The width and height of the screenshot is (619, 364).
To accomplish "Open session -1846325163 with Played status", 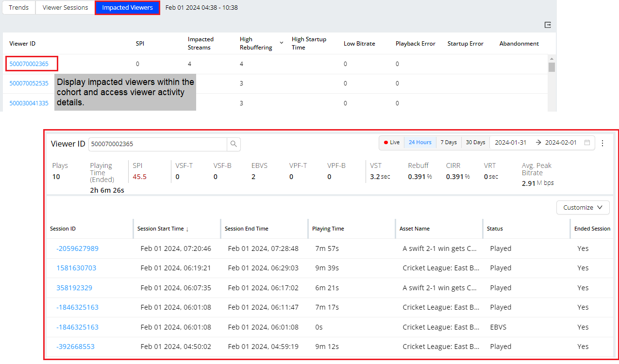I will [x=77, y=307].
